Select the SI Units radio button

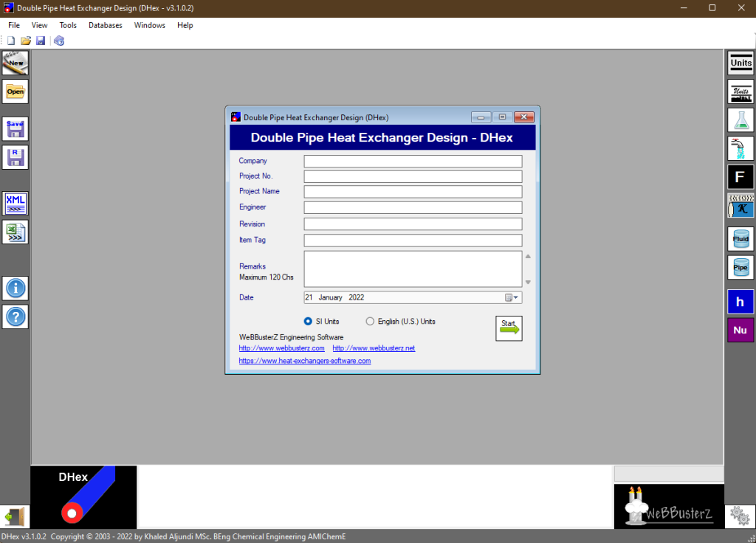tap(308, 322)
